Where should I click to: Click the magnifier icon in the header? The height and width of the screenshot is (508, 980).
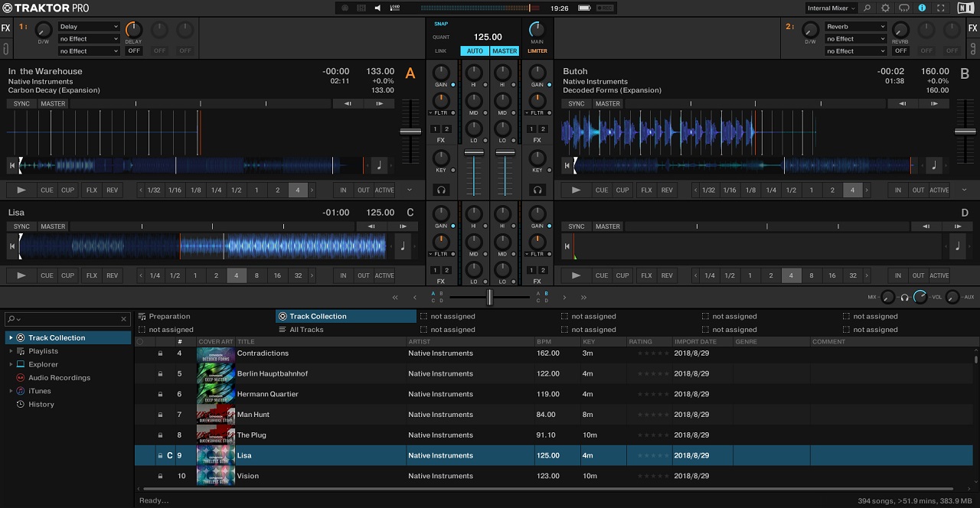coord(867,8)
